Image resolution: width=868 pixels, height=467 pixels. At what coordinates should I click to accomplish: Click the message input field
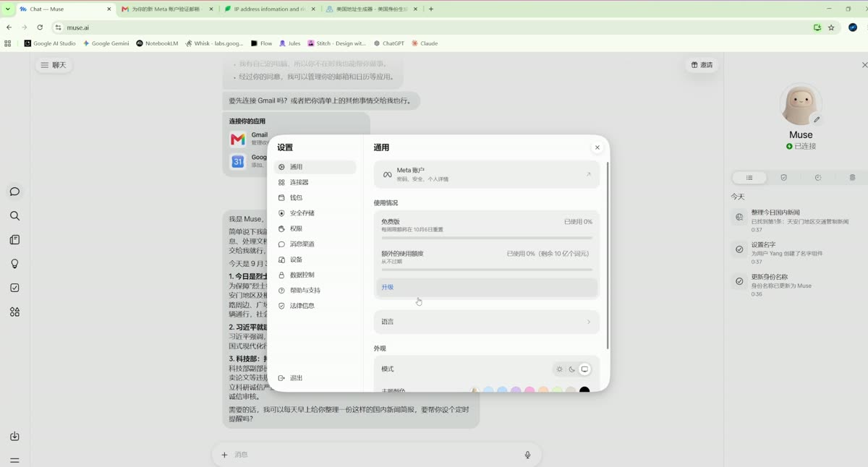[376, 455]
